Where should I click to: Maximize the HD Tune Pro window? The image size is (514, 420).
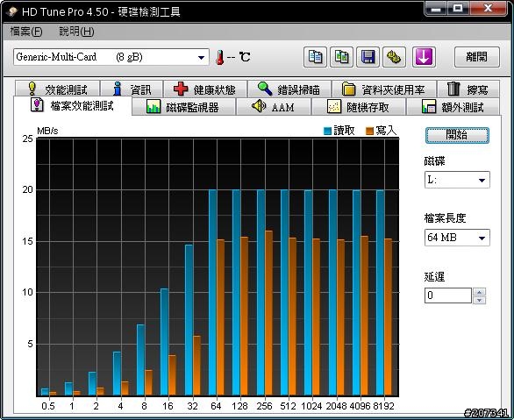[458, 9]
